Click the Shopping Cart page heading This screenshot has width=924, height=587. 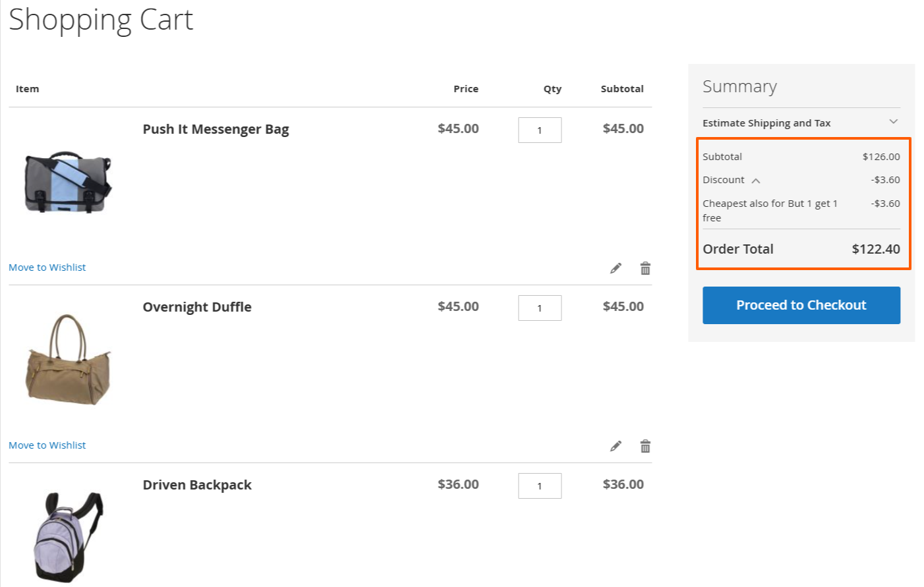(x=101, y=20)
